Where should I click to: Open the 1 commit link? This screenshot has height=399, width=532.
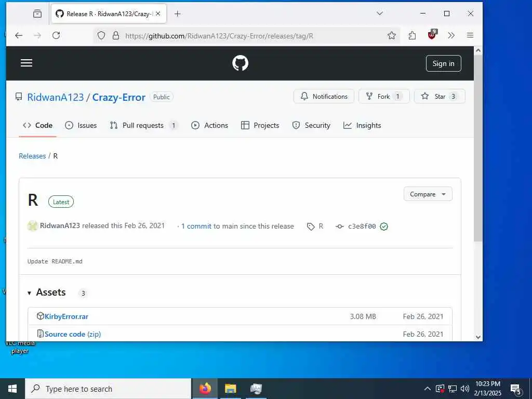tap(196, 227)
